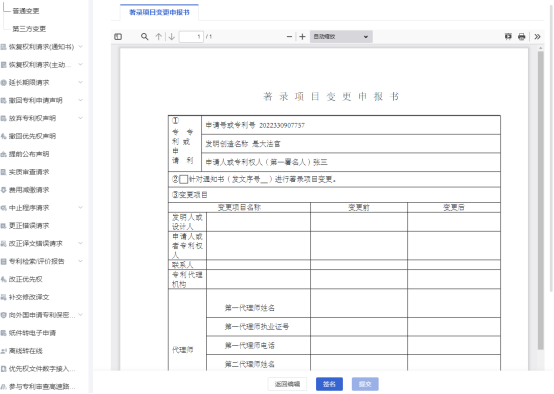Go to the next page with the down arrow
The width and height of the screenshot is (554, 394).
172,37
